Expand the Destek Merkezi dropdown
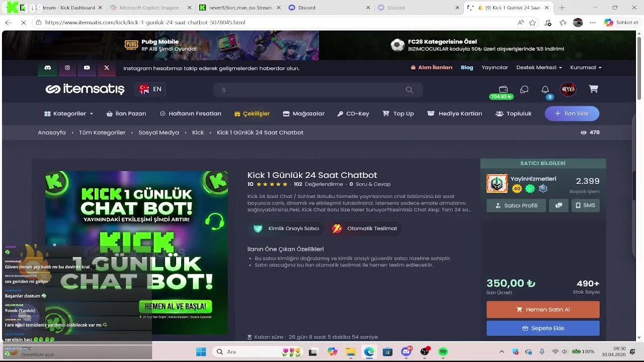The image size is (644, 362). pos(539,67)
